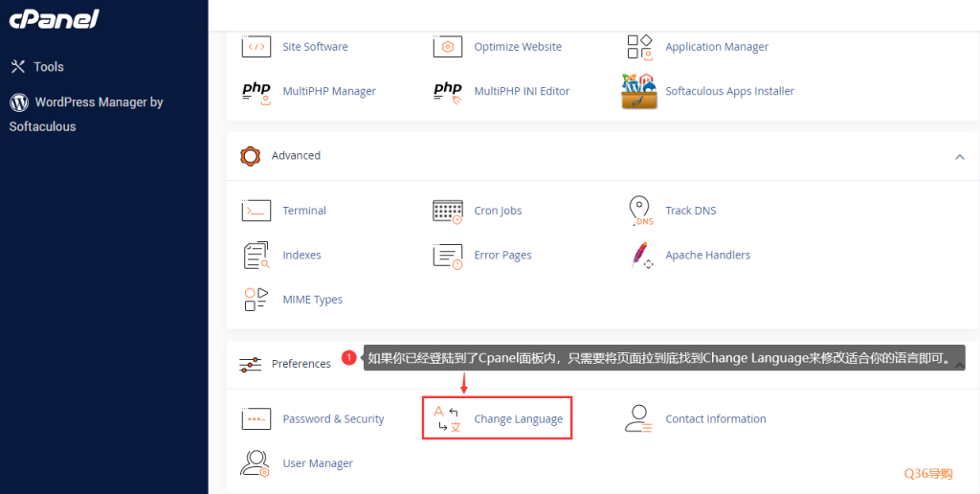This screenshot has height=494, width=980.
Task: Click the Preferences sliders icon
Action: point(250,365)
